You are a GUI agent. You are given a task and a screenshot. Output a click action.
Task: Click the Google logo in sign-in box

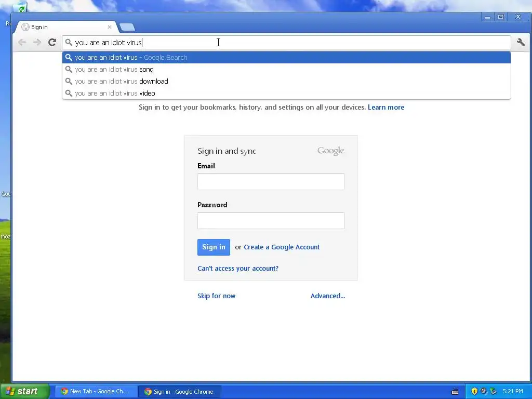[x=330, y=151]
